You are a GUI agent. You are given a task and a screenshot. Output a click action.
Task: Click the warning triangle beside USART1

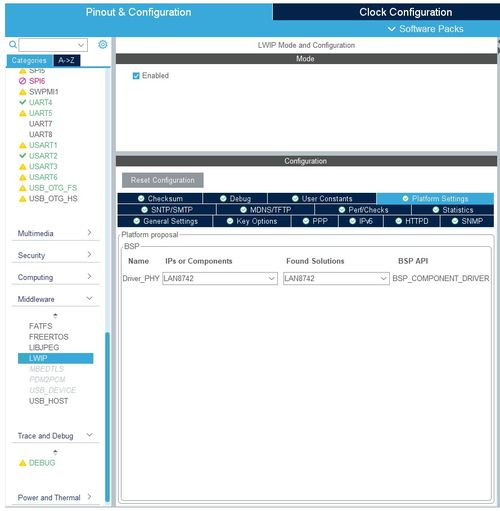point(22,145)
